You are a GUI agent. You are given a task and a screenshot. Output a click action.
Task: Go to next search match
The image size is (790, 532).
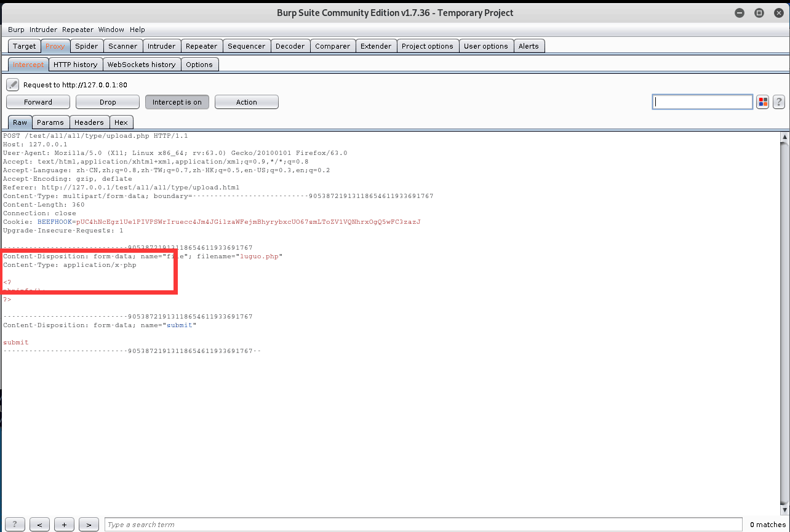click(89, 525)
